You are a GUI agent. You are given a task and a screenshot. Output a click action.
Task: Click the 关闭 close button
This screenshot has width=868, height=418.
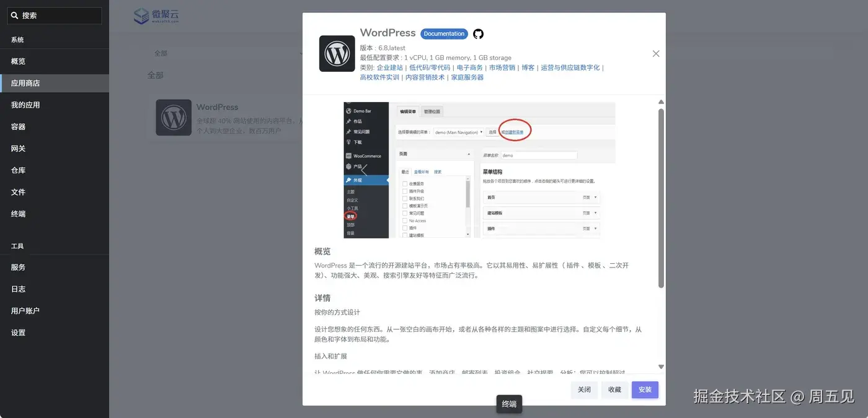tap(584, 390)
